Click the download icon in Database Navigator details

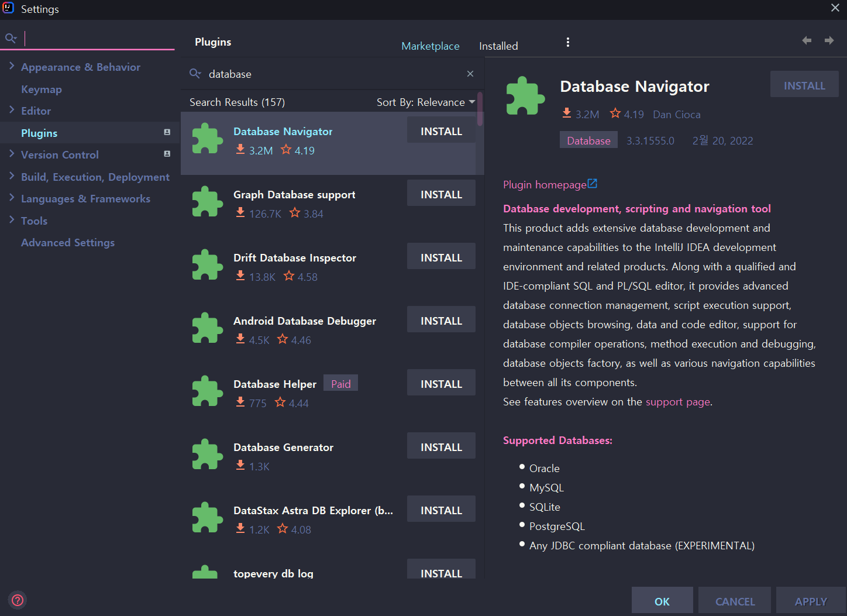click(567, 113)
